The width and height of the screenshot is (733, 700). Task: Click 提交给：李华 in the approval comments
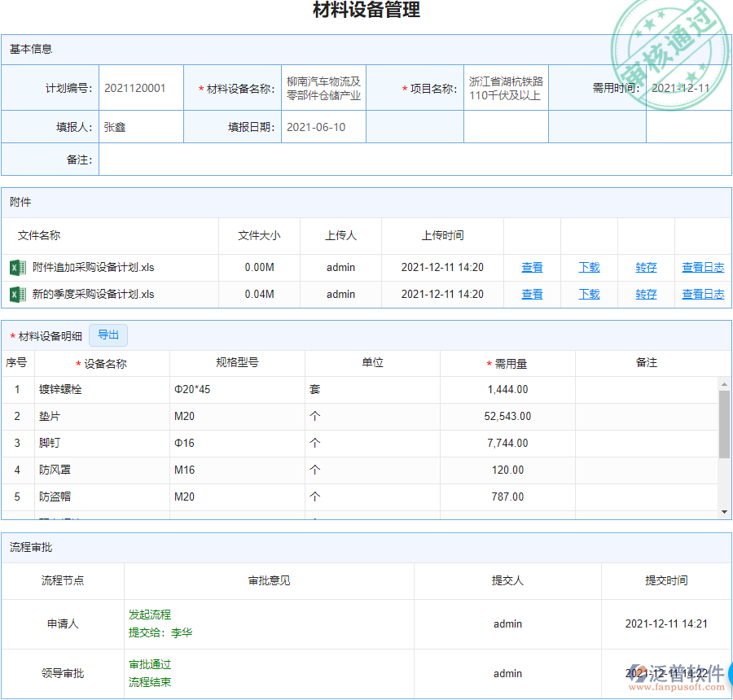click(x=159, y=632)
